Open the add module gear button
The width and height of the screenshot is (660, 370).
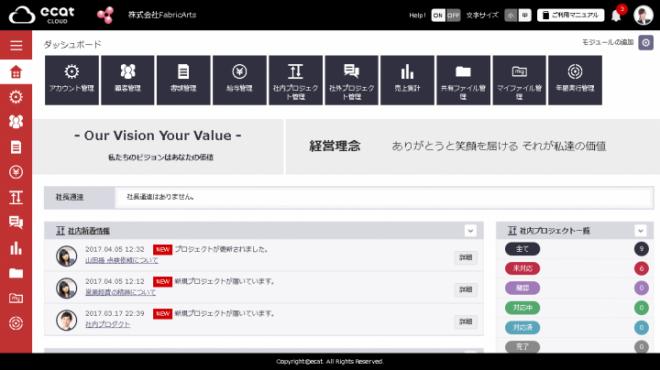pyautogui.click(x=646, y=43)
